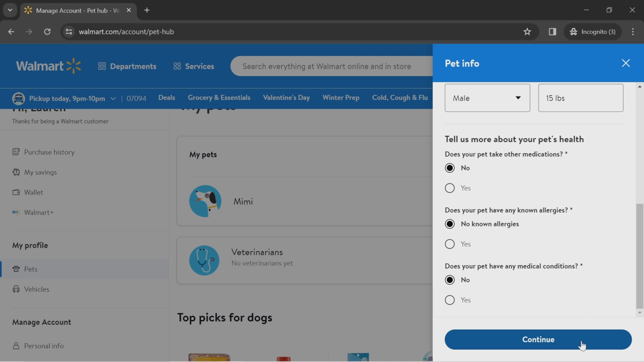Click the Veterinarians stethoscope icon
Viewport: 644px width, 362px height.
pyautogui.click(x=204, y=260)
